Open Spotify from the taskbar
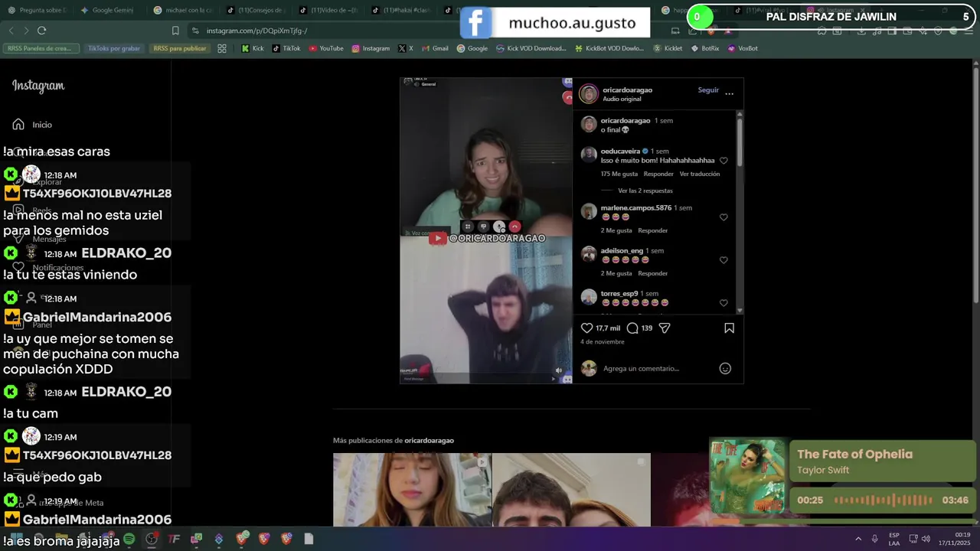The width and height of the screenshot is (980, 551). [x=129, y=540]
